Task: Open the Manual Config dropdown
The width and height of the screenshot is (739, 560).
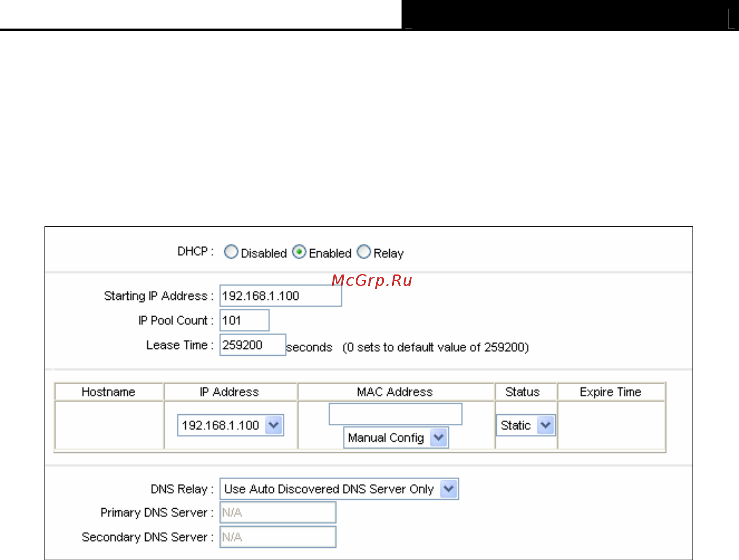Action: tap(396, 438)
